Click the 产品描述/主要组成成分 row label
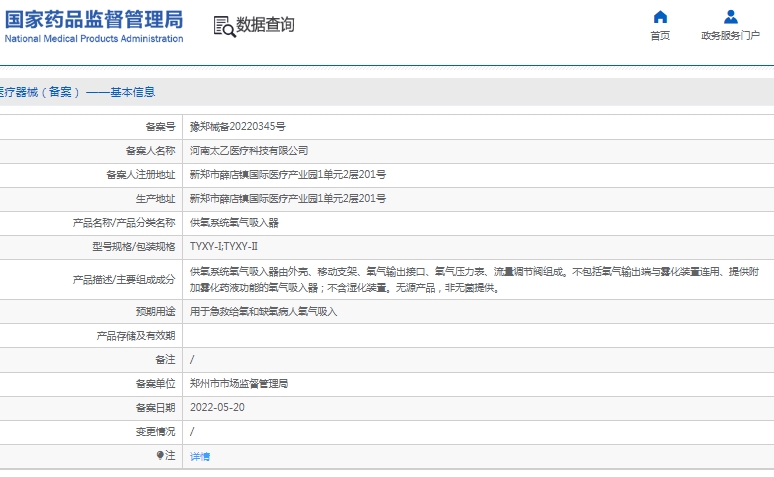Screen dimensions: 774x477 pyautogui.click(x=124, y=280)
